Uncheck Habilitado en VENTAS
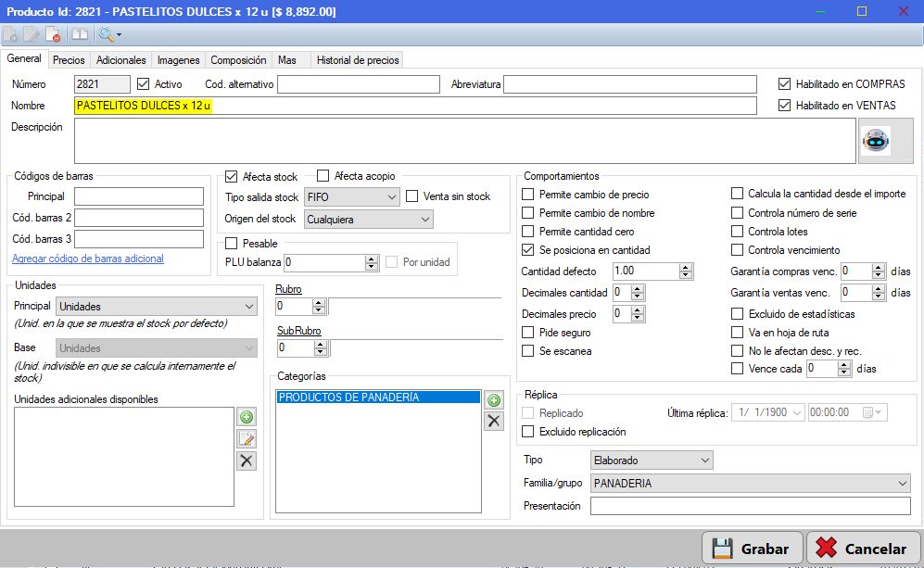924x568 pixels. [x=784, y=106]
